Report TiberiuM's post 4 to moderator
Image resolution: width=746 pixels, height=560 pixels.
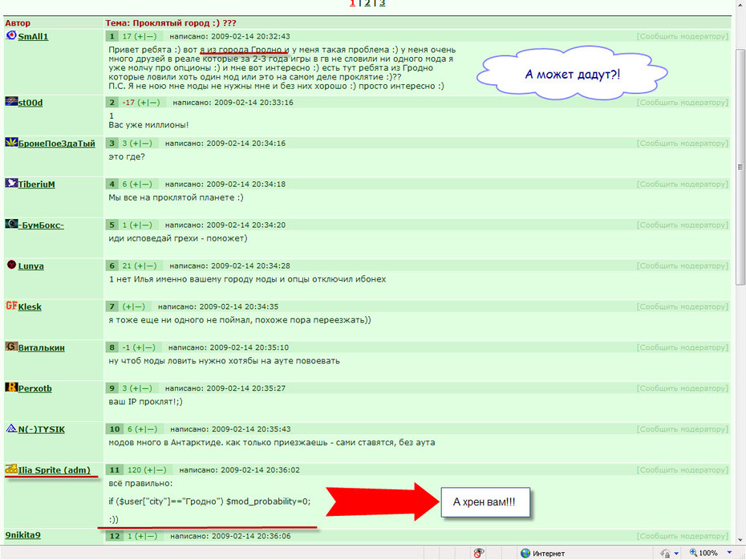(683, 185)
